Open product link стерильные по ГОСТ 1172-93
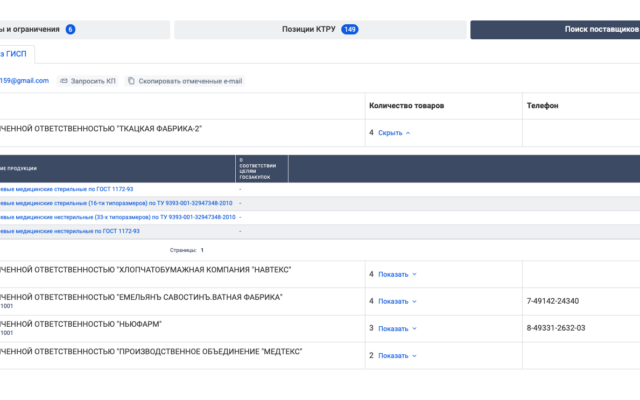The image size is (640, 400). tap(67, 189)
